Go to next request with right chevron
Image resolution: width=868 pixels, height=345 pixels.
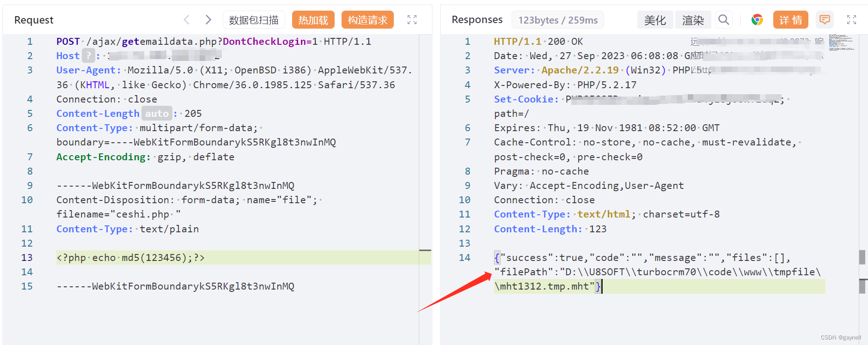coord(208,19)
